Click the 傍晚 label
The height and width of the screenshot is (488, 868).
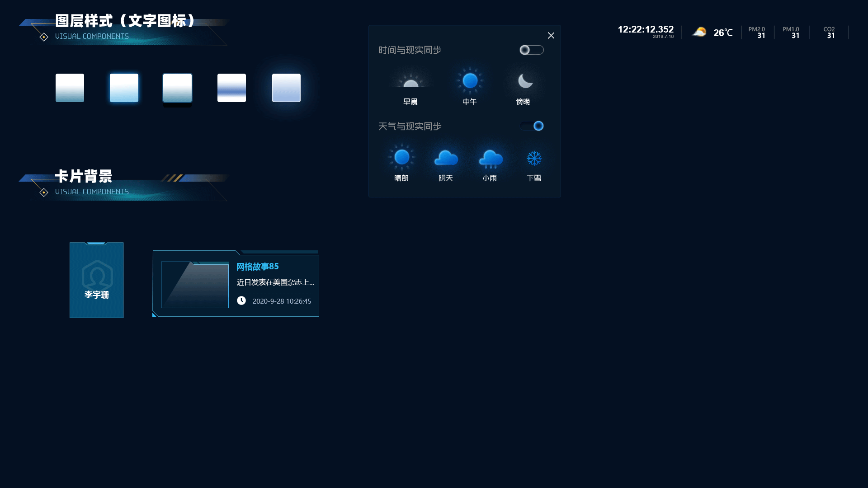[523, 102]
